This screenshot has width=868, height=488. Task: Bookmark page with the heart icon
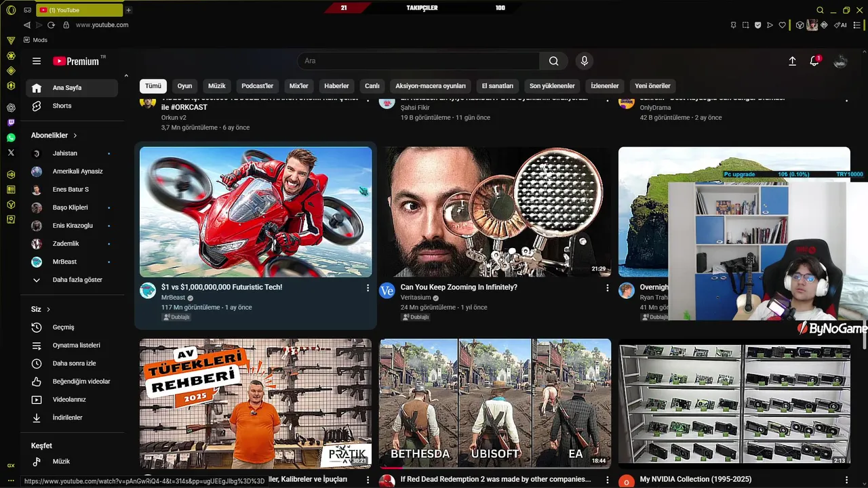point(782,25)
